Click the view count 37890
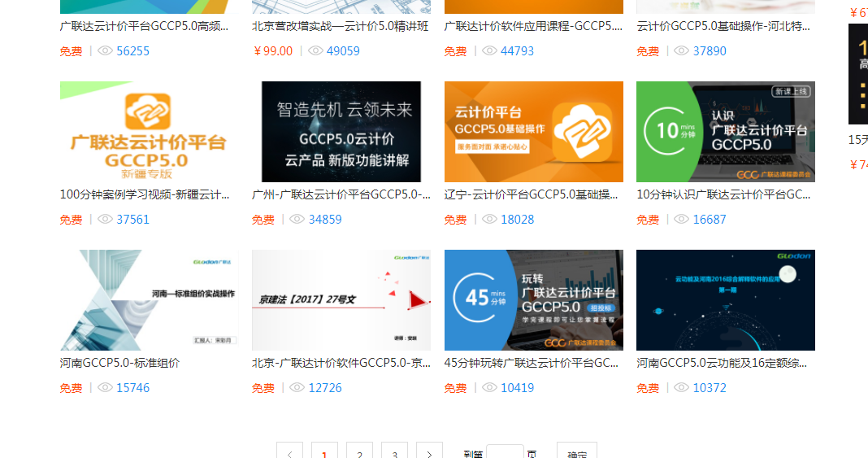 710,51
